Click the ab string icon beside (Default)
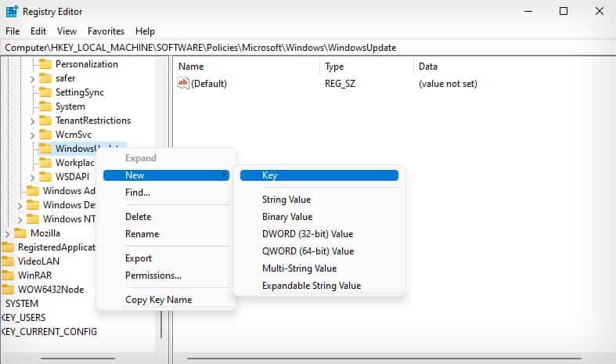The height and width of the screenshot is (364, 616). (183, 83)
